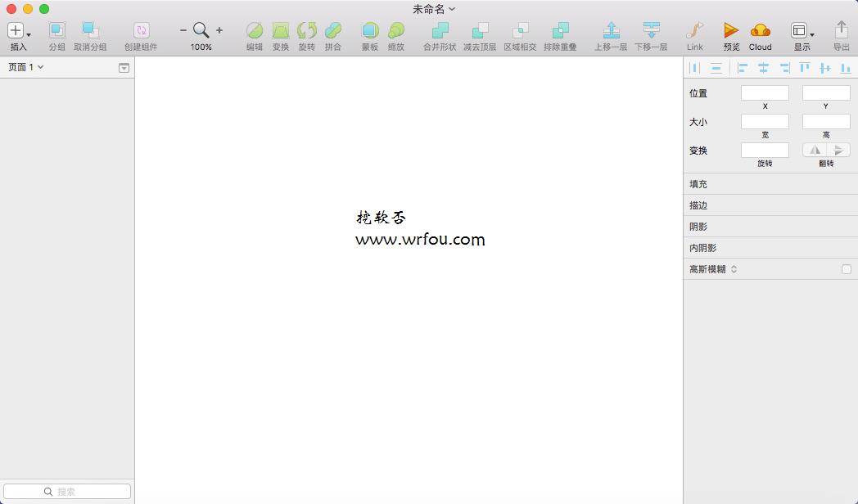The image size is (858, 504).
Task: Collapse the pages list toggle button
Action: pos(124,68)
